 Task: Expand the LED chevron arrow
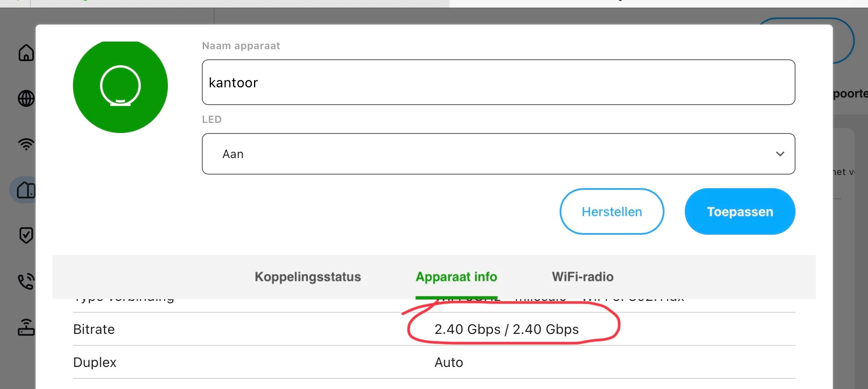tap(780, 154)
